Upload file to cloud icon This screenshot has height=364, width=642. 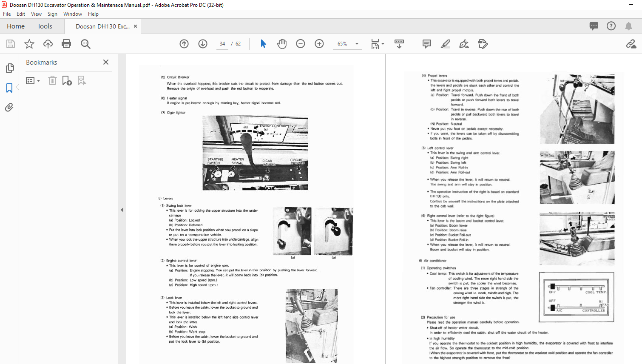[x=48, y=44]
